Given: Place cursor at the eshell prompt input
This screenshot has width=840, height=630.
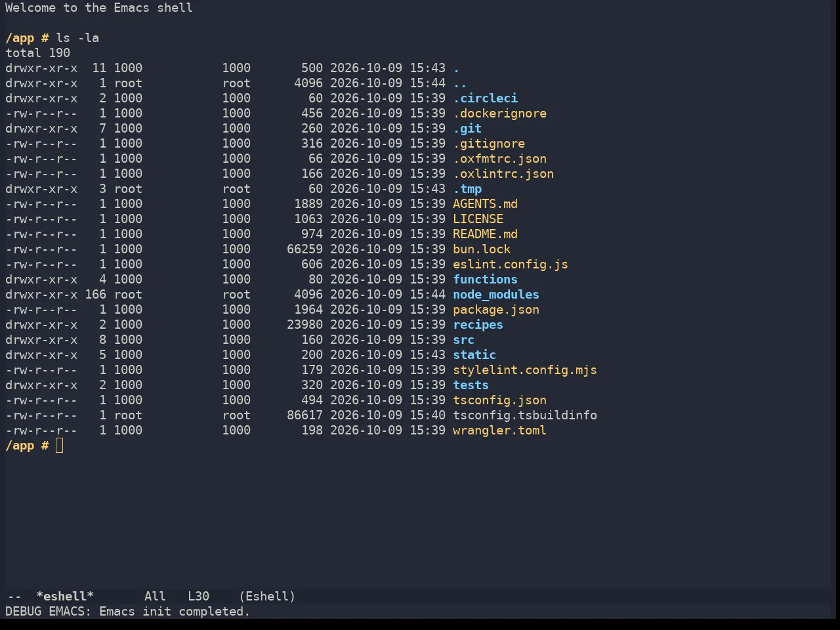Looking at the screenshot, I should (60, 446).
